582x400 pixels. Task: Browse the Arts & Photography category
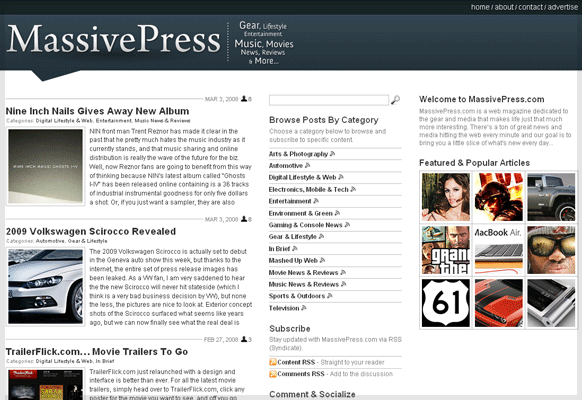point(298,154)
